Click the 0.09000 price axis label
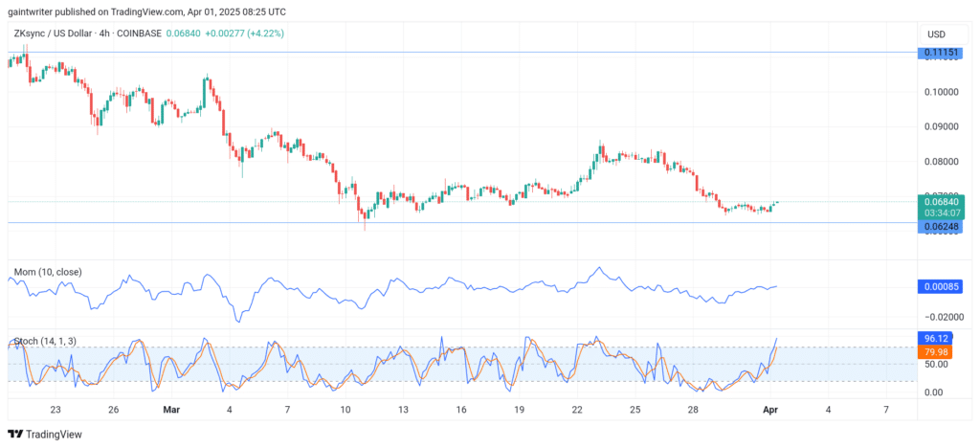Screen dimensions: 980x448 tap(940, 126)
